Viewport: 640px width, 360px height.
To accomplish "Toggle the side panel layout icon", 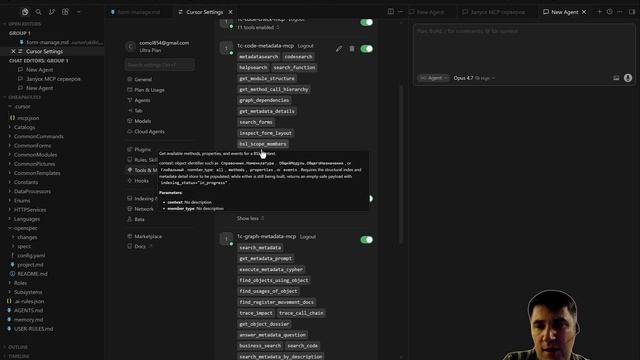I will tap(632, 12).
